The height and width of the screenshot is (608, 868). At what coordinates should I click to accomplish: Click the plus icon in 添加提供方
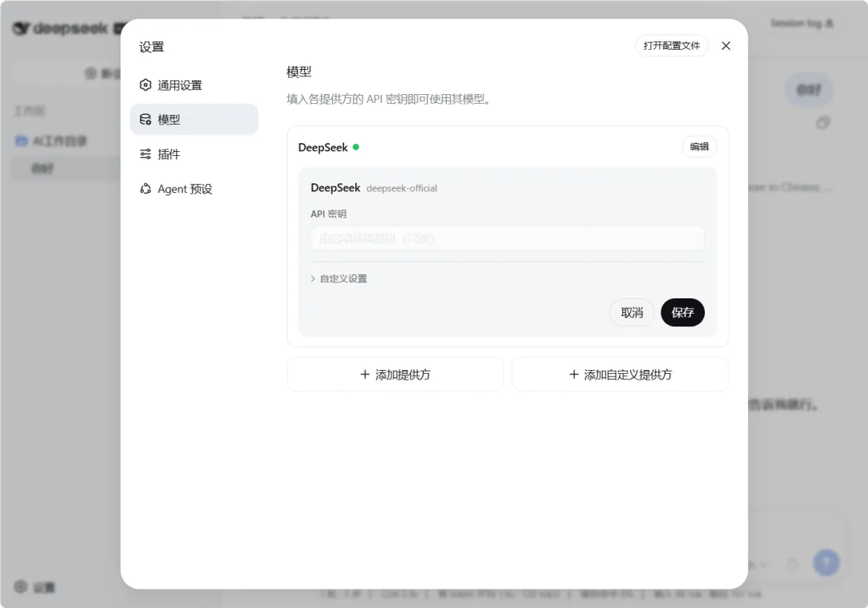pos(365,375)
